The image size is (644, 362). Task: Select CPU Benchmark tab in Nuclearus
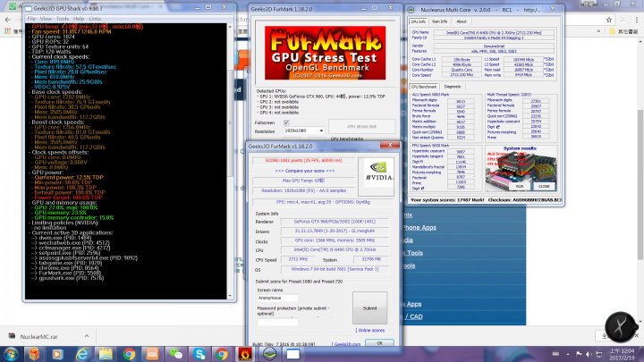coord(424,87)
